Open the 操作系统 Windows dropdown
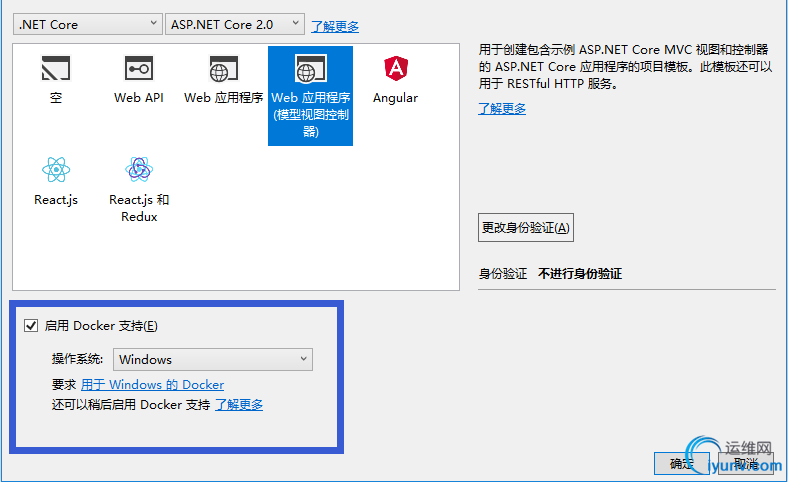Screen dimensions: 788x482 pyautogui.click(x=213, y=359)
